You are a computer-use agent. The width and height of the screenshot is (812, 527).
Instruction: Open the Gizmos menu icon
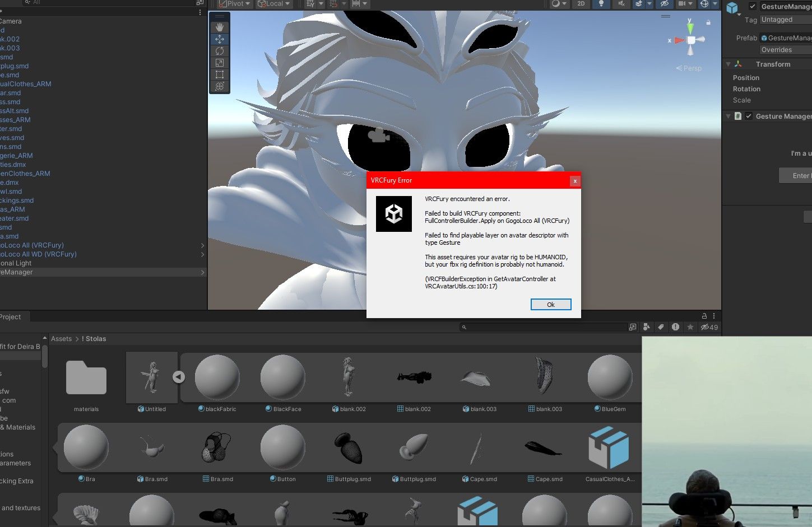point(704,3)
